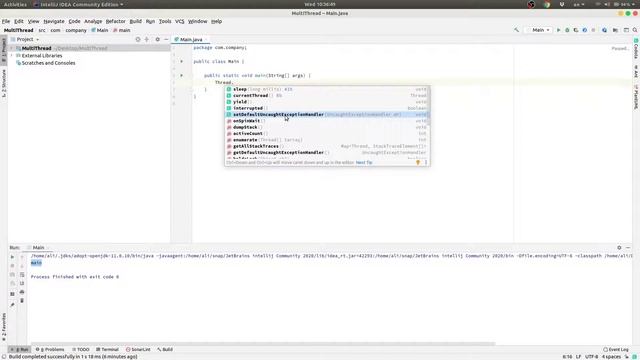Viewport: 640px width, 360px height.
Task: Open the Navigate menu
Action: click(54, 21)
